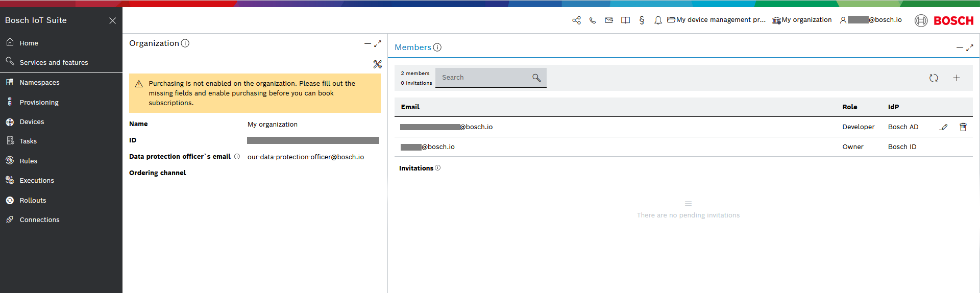Click the search magnifier icon
Image resolution: width=980 pixels, height=293 pixels.
[536, 78]
